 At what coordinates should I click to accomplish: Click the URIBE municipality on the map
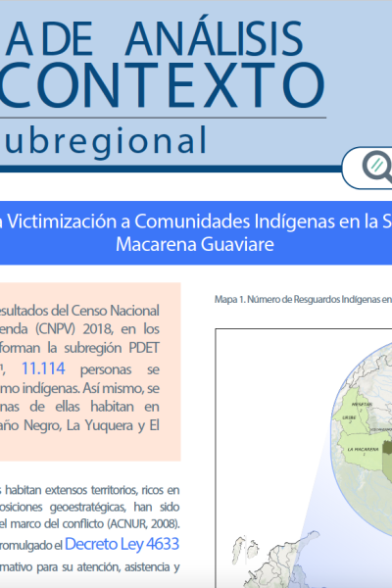[x=349, y=417]
